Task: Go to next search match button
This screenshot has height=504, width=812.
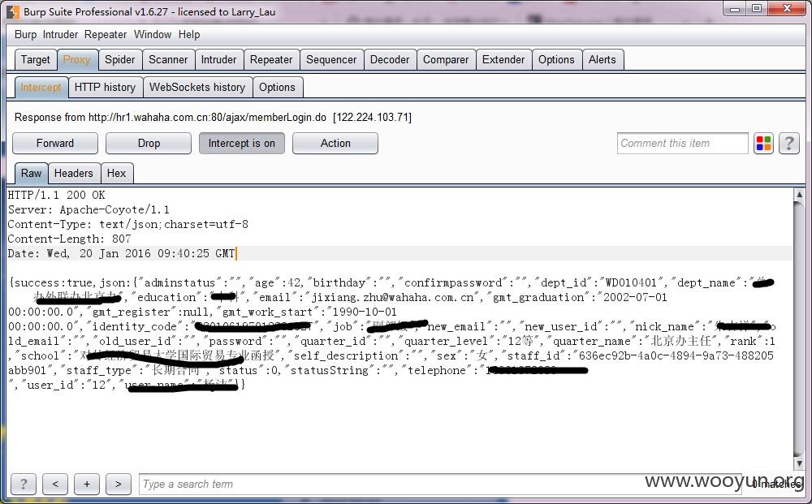Action: [118, 485]
